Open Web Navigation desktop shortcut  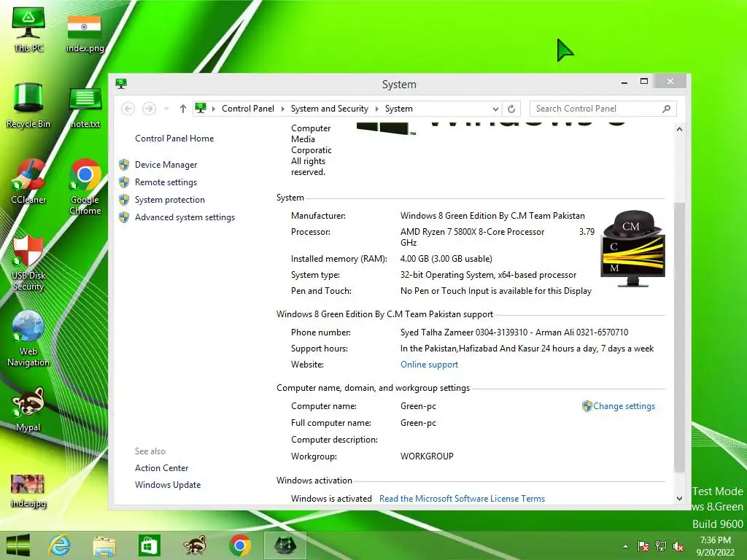pyautogui.click(x=28, y=338)
